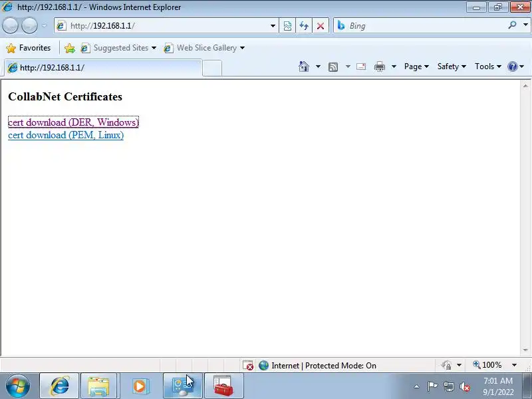The height and width of the screenshot is (399, 532).
Task: Open the recent pages dropdown arrow
Action: pos(45,25)
